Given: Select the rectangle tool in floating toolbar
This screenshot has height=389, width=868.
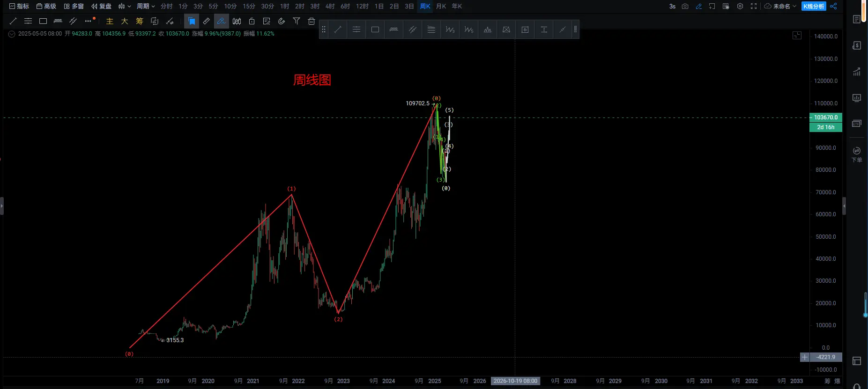Looking at the screenshot, I should pos(375,29).
